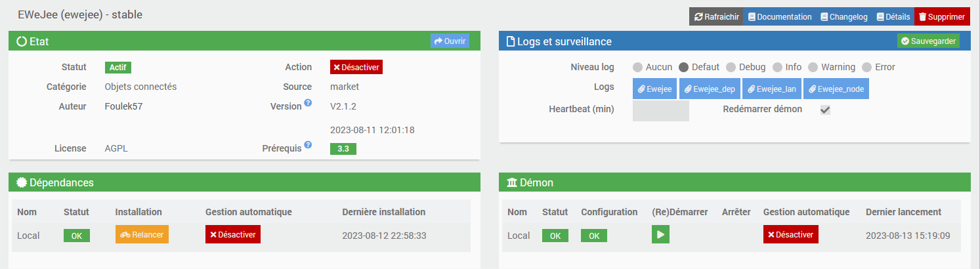Click the Rafraichir refresh button

(x=715, y=17)
